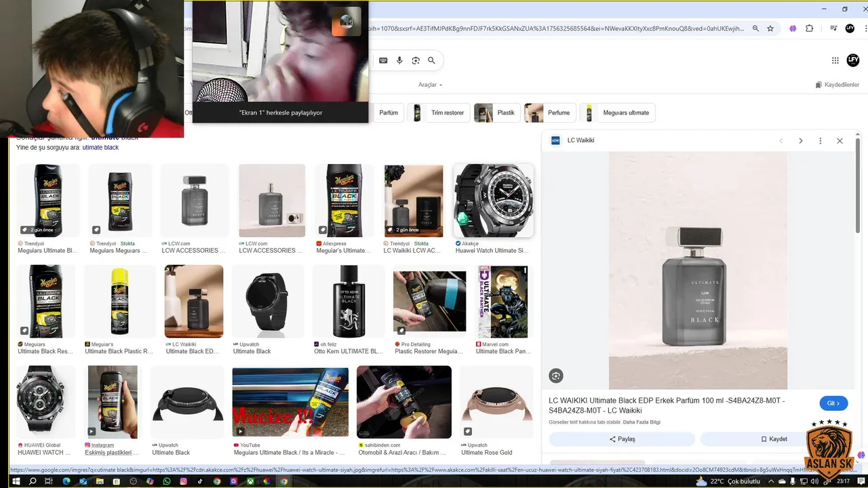868x488 pixels.
Task: Open Xbox app from taskbar
Action: 250,481
